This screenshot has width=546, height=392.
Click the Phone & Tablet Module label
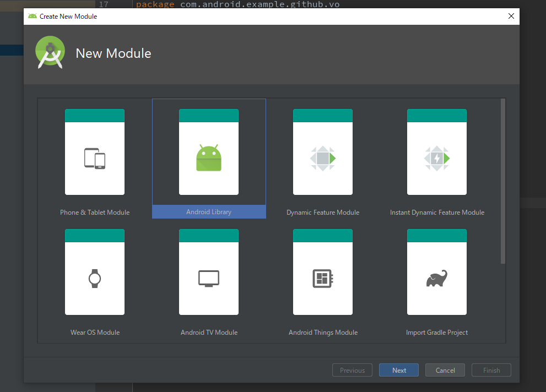coord(95,213)
